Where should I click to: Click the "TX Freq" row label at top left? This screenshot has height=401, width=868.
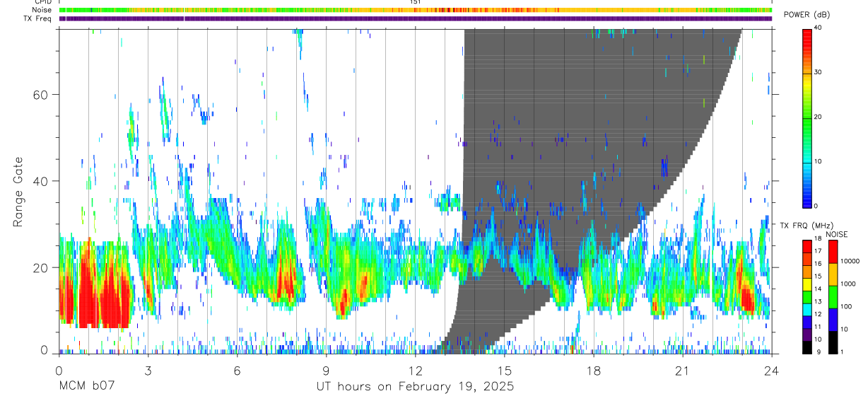[37, 18]
